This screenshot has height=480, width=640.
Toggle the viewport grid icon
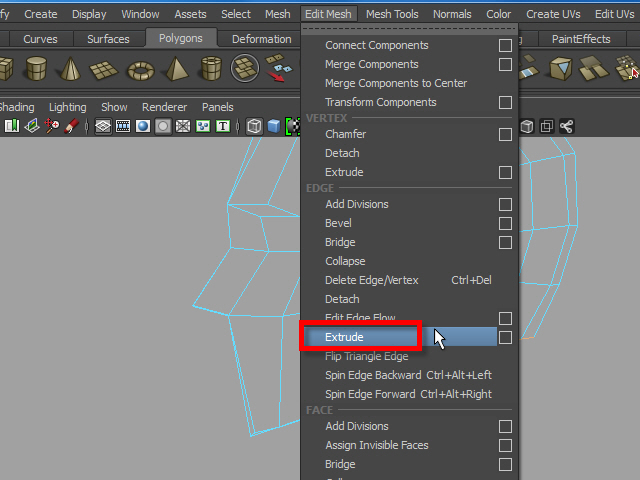pos(102,126)
